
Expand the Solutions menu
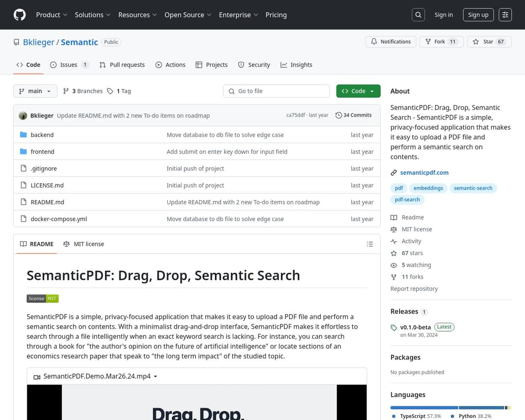92,15
